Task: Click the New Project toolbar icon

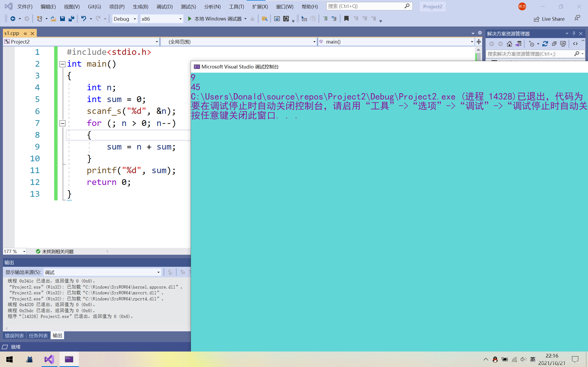Action: pyautogui.click(x=39, y=19)
